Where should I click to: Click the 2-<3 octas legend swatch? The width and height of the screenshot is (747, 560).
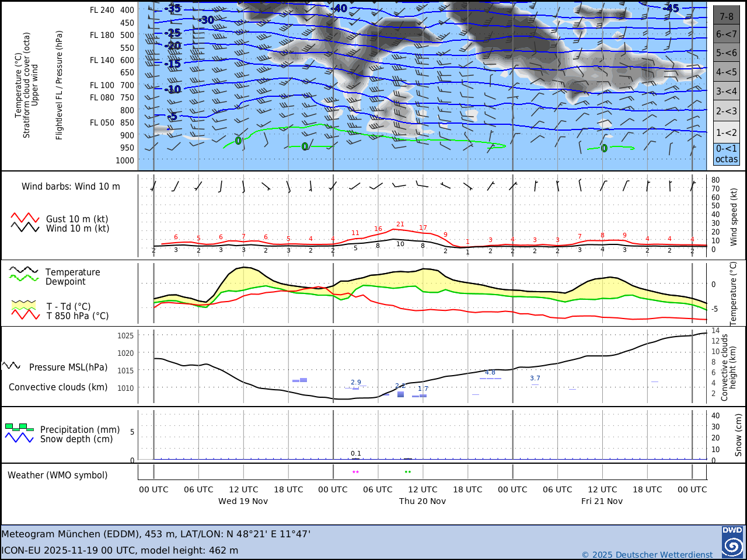point(727,111)
